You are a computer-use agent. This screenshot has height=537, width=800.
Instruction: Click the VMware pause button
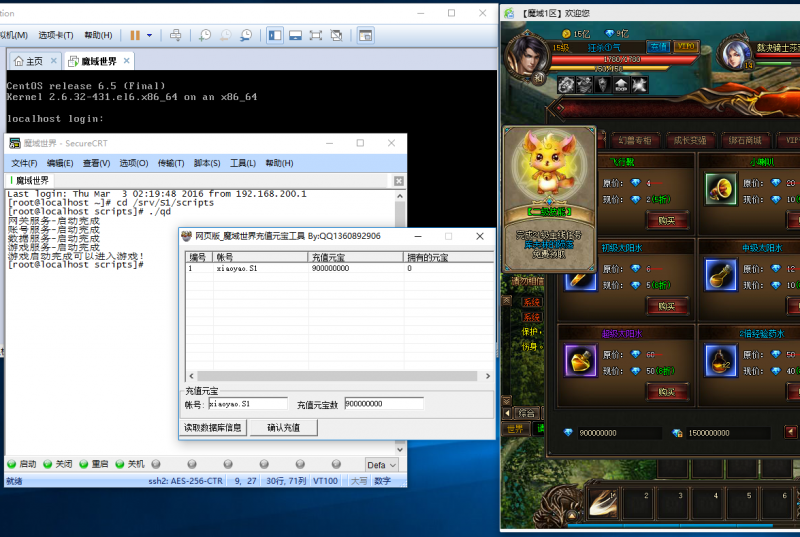click(135, 35)
